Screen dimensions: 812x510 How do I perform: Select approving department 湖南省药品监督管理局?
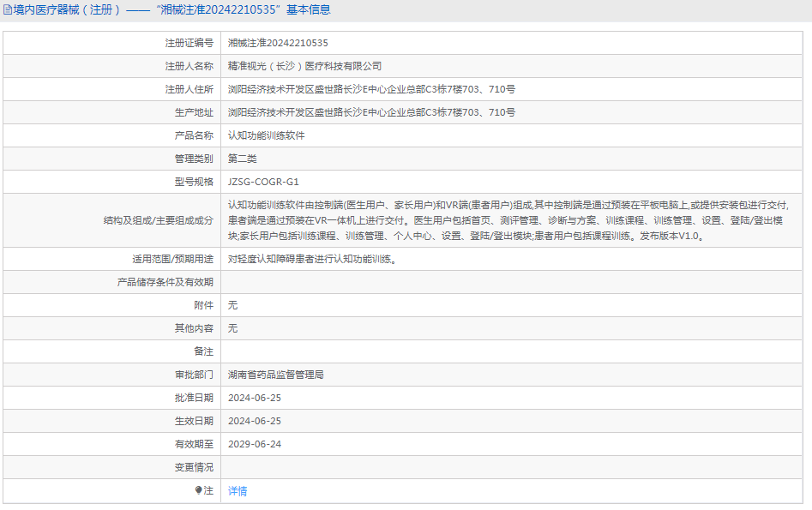275,375
